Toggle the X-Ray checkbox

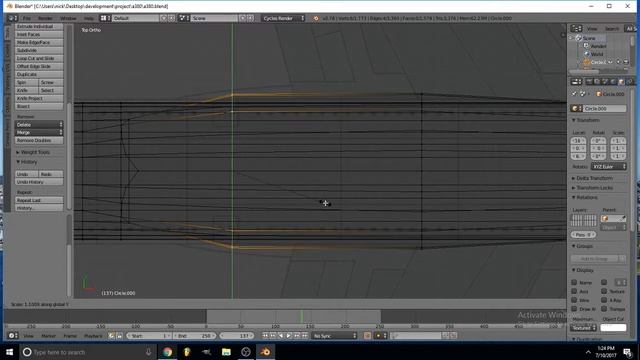click(604, 300)
